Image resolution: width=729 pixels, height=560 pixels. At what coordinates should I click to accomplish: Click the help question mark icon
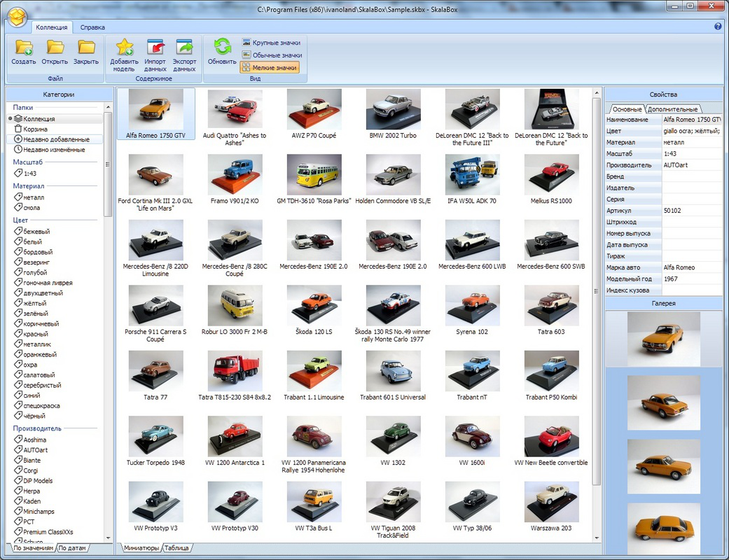(718, 27)
